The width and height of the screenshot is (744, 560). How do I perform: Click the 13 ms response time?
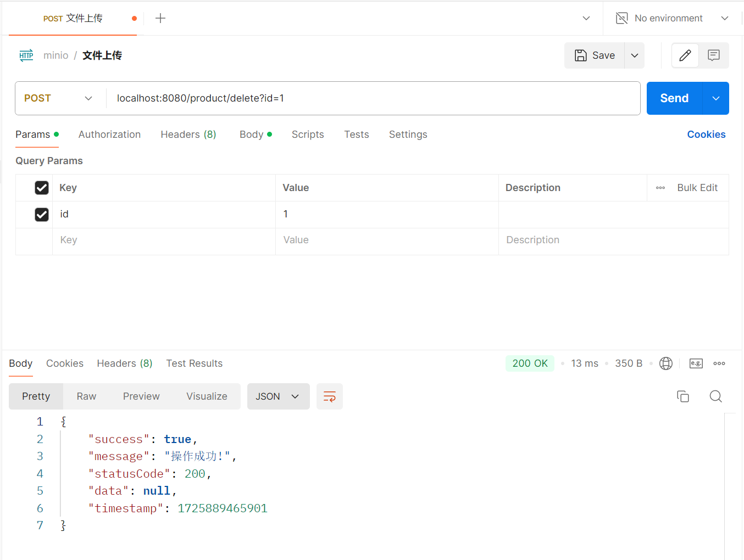point(585,363)
